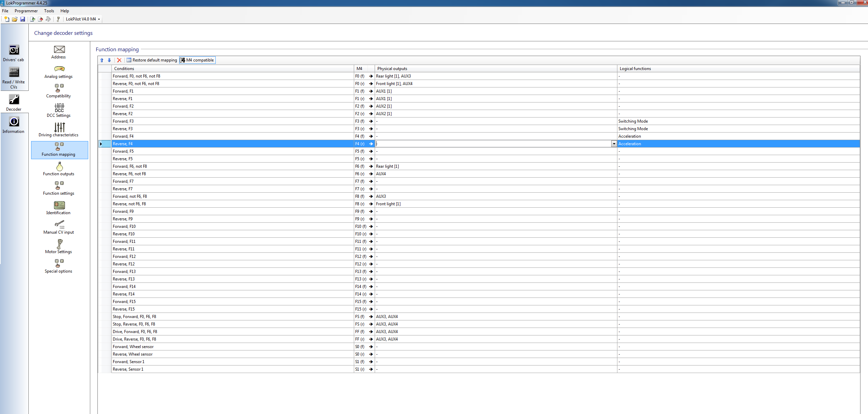Open the Driving characteristics page
This screenshot has height=414, width=868.
click(x=59, y=130)
